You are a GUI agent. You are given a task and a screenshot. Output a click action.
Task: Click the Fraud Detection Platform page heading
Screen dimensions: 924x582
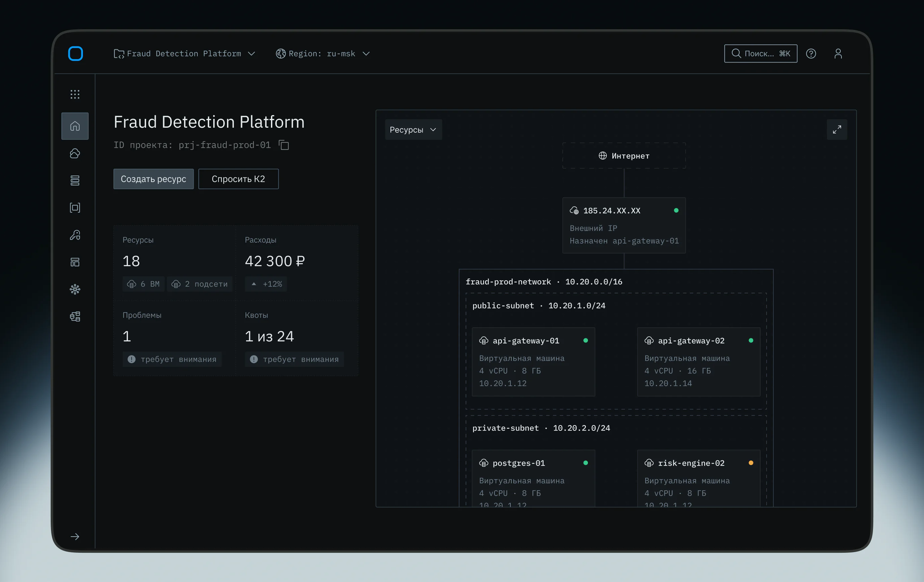[x=209, y=122]
